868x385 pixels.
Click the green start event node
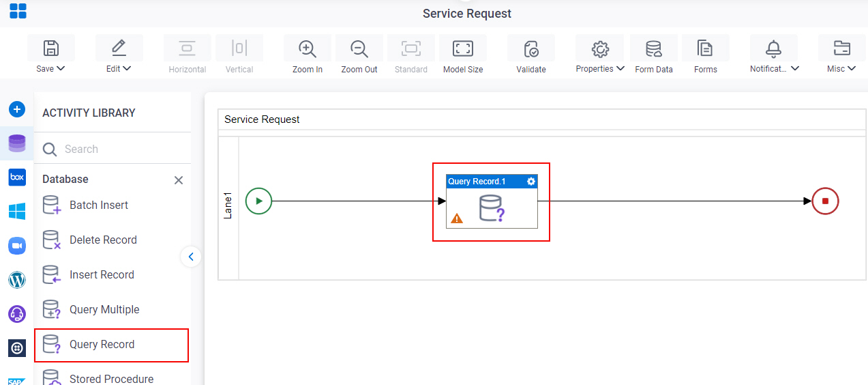click(258, 201)
